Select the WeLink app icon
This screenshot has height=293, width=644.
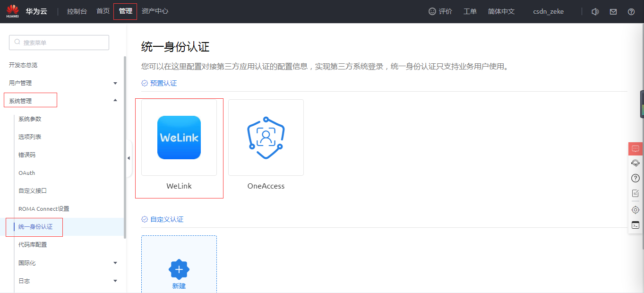pos(179,138)
